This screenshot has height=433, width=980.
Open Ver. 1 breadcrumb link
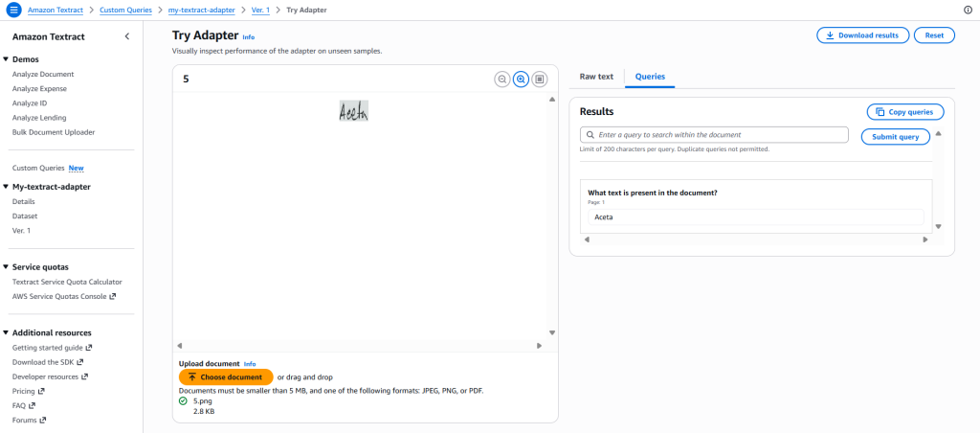click(x=260, y=10)
